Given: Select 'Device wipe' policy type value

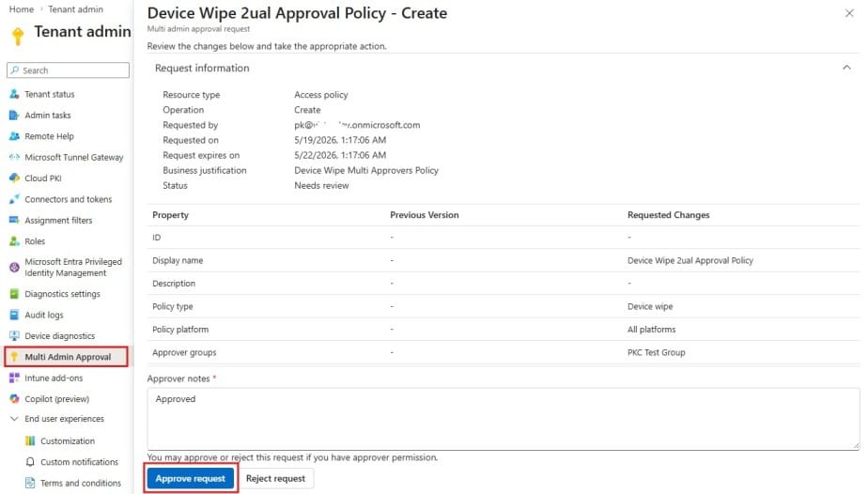Looking at the screenshot, I should coord(650,306).
